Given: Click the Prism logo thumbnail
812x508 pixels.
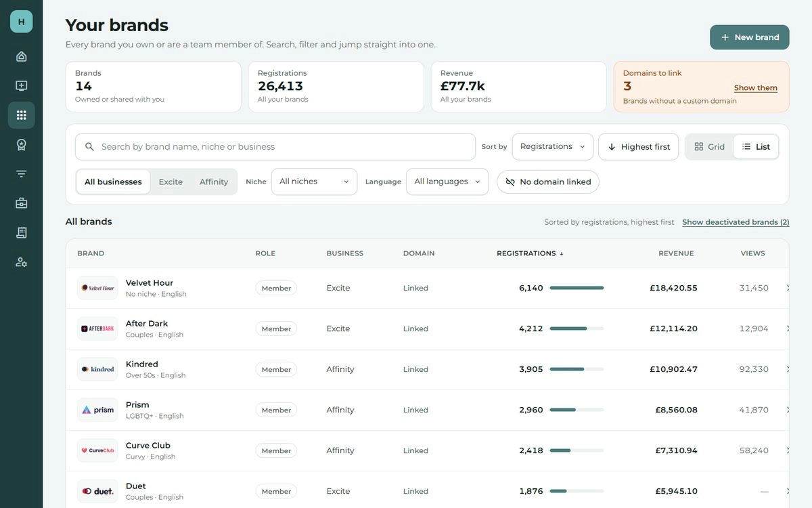Looking at the screenshot, I should [x=97, y=410].
